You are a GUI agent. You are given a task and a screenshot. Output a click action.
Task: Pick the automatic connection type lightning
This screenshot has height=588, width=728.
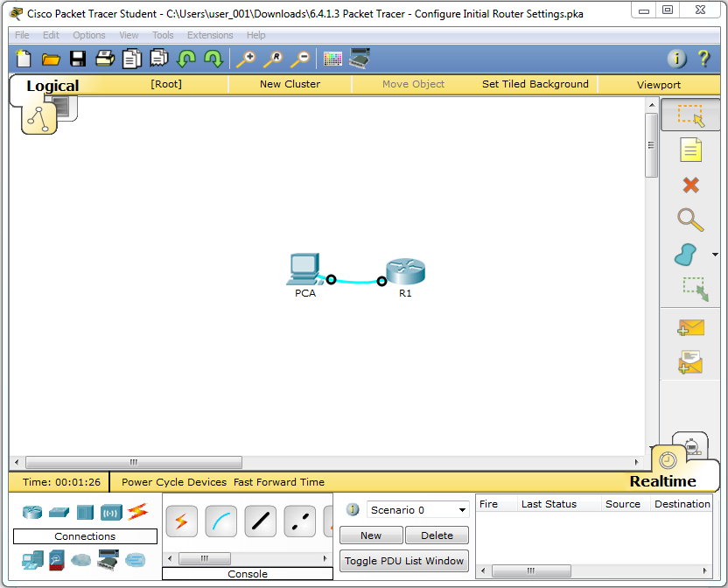pyautogui.click(x=181, y=521)
